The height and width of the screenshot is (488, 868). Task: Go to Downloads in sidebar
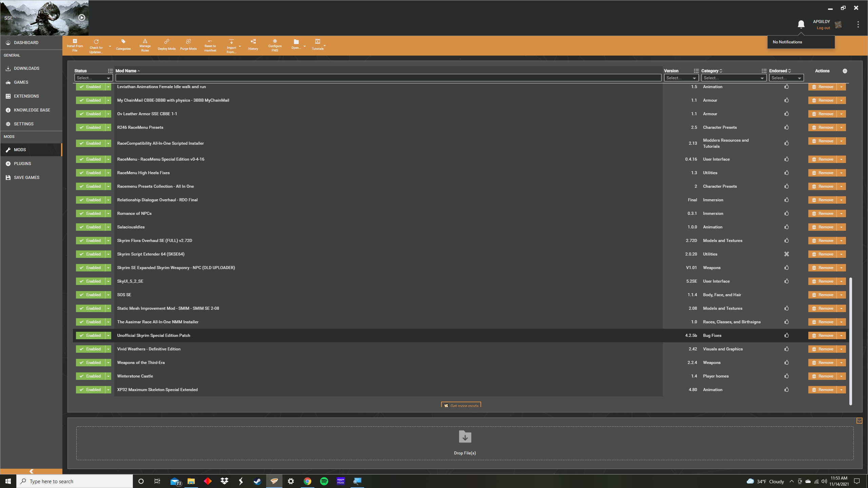tap(31, 68)
